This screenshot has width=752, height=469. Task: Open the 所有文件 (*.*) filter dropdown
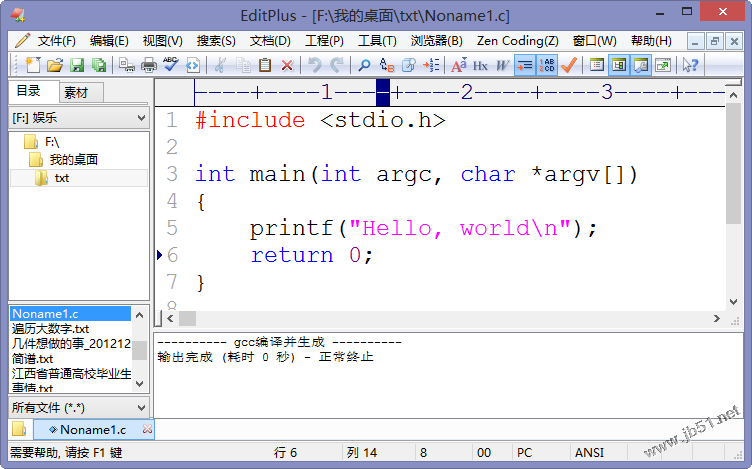[x=79, y=408]
